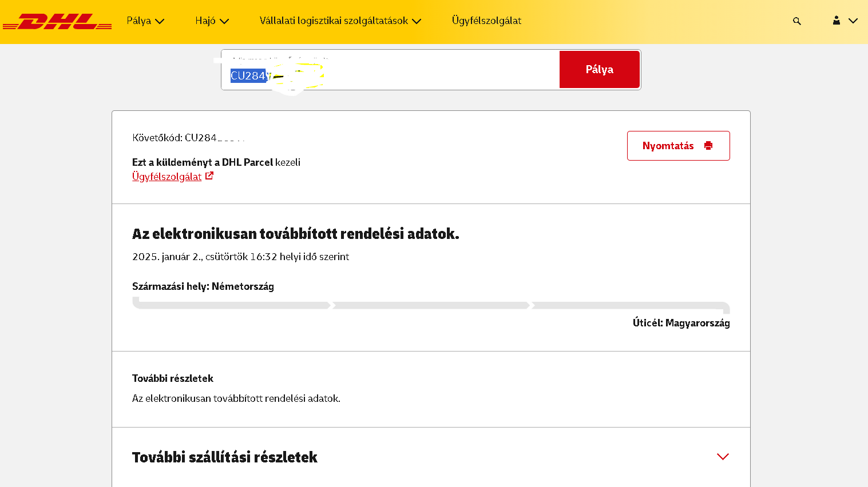Image resolution: width=868 pixels, height=487 pixels.
Task: Click the shipment progress bar
Action: (x=431, y=306)
